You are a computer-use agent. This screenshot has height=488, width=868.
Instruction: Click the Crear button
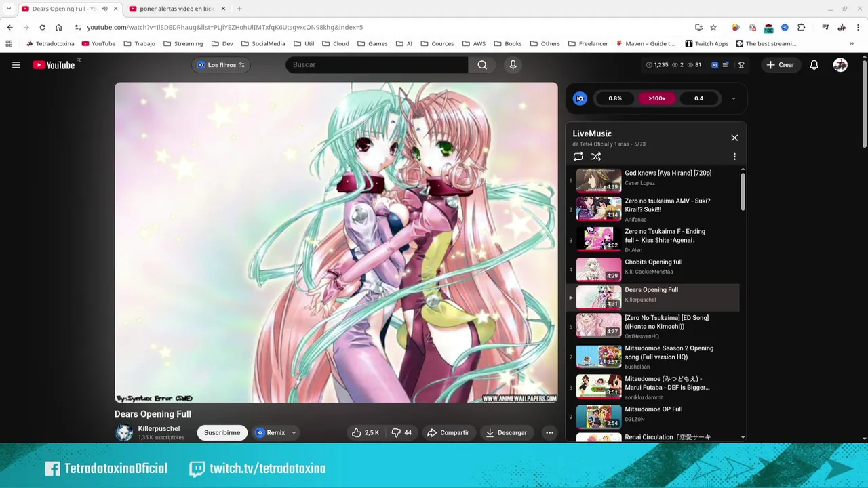coord(779,65)
